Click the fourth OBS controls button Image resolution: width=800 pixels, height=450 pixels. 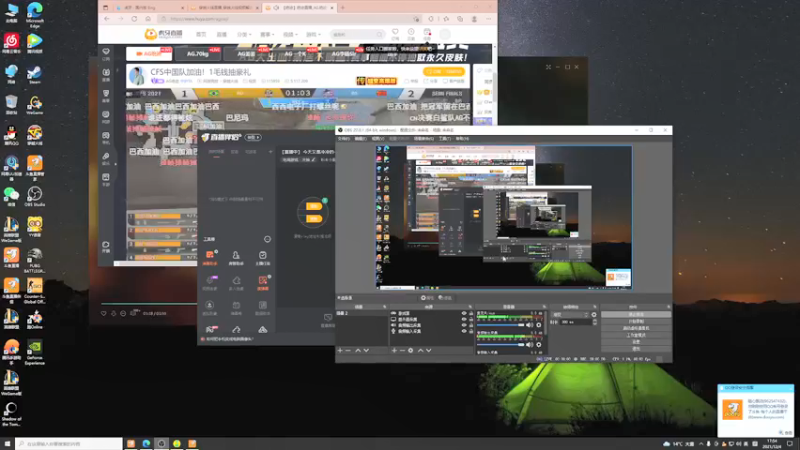636,335
